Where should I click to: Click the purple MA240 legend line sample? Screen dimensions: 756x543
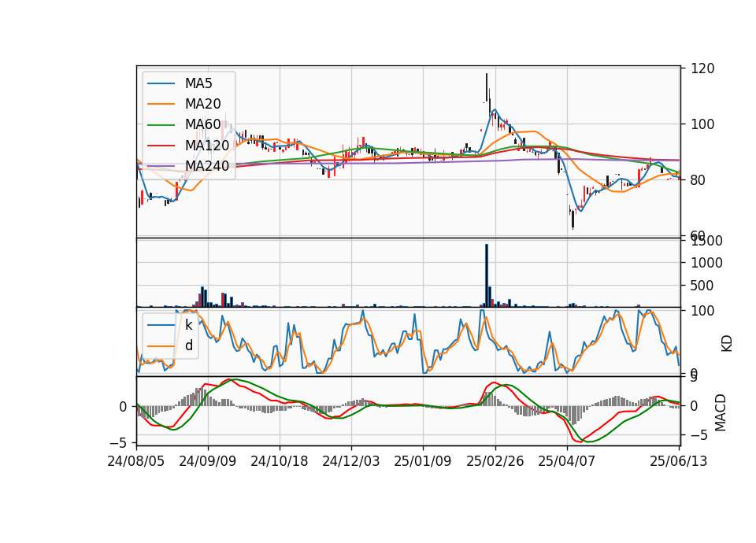click(161, 166)
